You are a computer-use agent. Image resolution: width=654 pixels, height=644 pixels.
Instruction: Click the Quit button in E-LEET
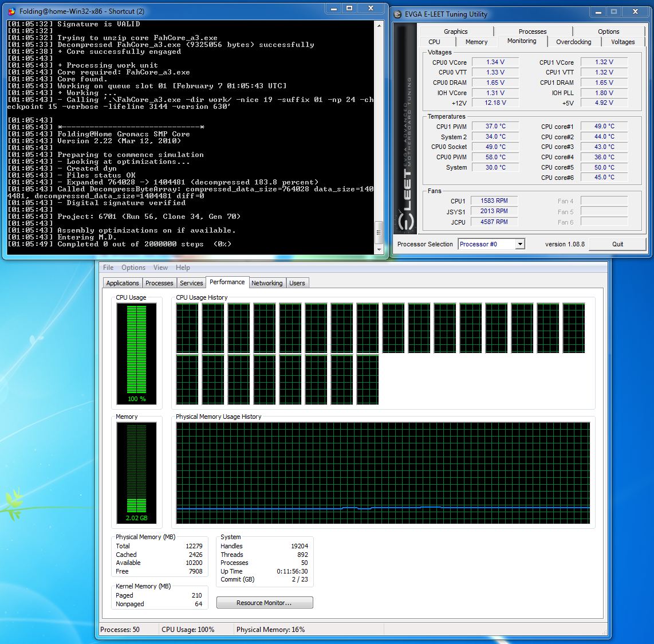(617, 244)
